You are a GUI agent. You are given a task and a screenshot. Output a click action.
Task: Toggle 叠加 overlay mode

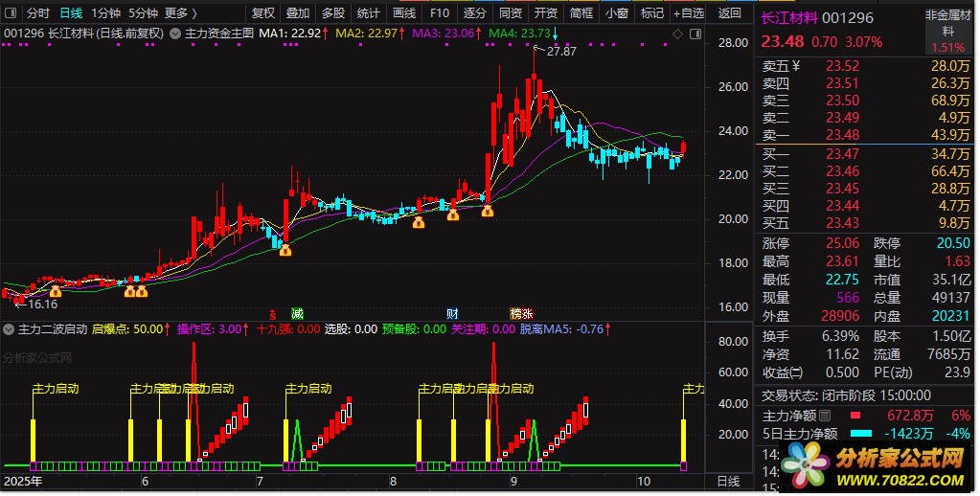coord(298,13)
